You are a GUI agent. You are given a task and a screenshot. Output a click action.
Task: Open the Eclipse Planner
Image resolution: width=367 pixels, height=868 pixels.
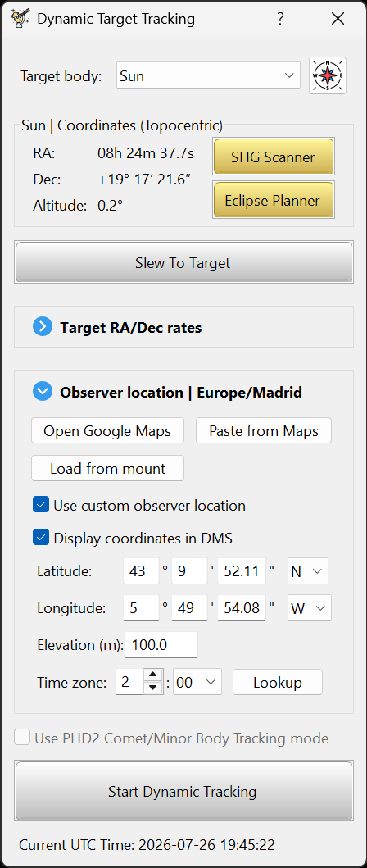click(274, 200)
